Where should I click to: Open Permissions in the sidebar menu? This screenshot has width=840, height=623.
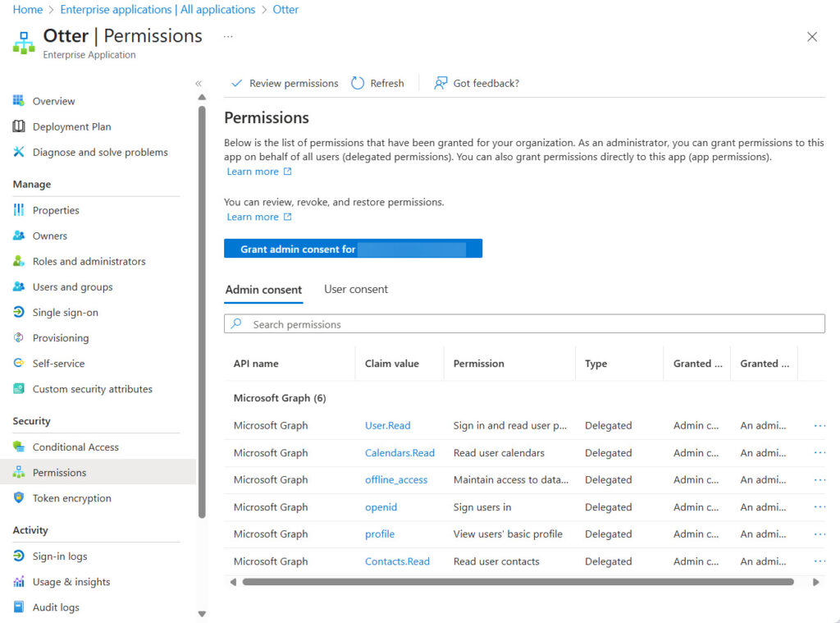pyautogui.click(x=98, y=472)
